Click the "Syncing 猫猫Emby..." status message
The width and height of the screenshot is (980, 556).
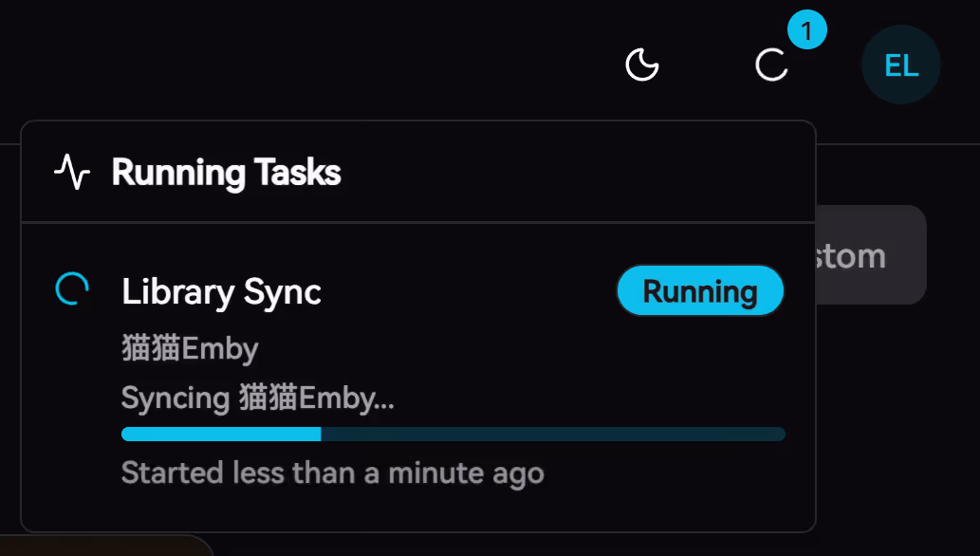(x=257, y=398)
